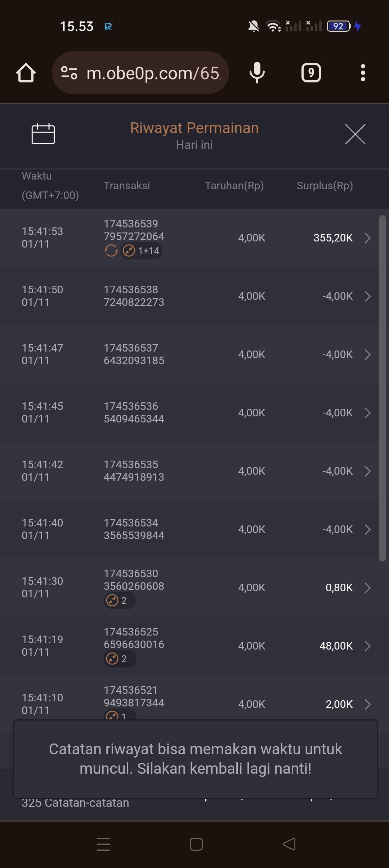
Task: Open the browser tab switcher showing 9
Action: (311, 73)
